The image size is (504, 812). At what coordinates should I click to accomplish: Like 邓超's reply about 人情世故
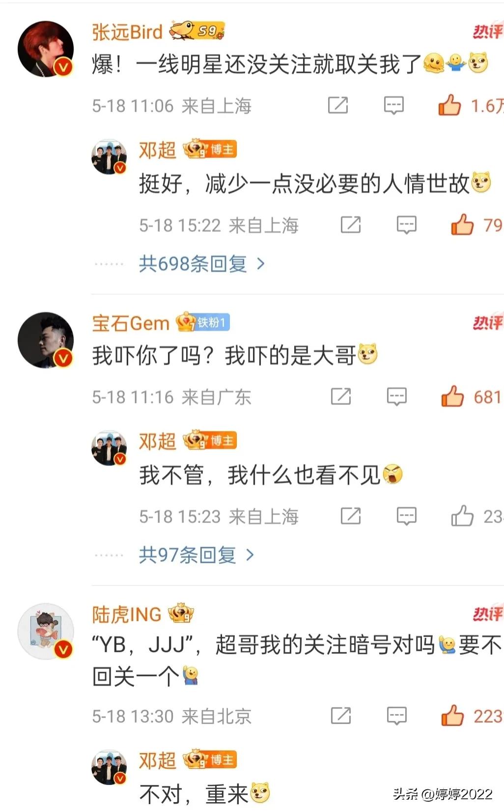point(462,225)
